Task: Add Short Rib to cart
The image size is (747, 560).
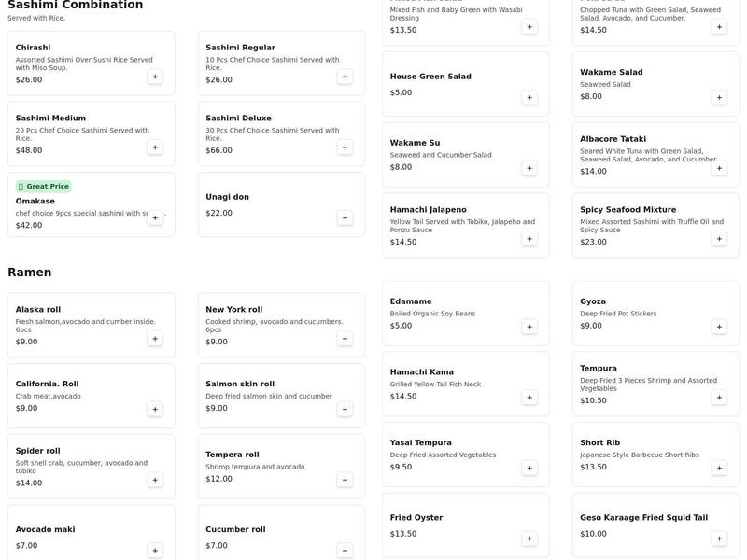Action: point(719,468)
